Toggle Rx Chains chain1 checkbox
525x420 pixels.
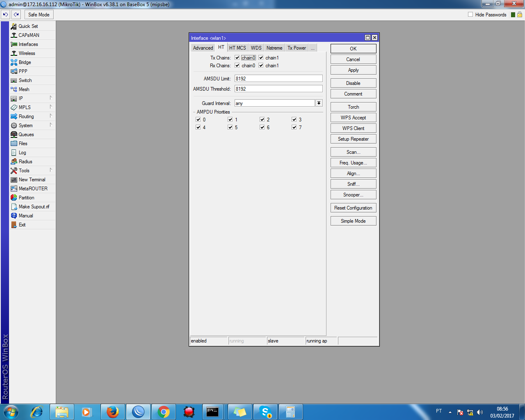coord(261,66)
